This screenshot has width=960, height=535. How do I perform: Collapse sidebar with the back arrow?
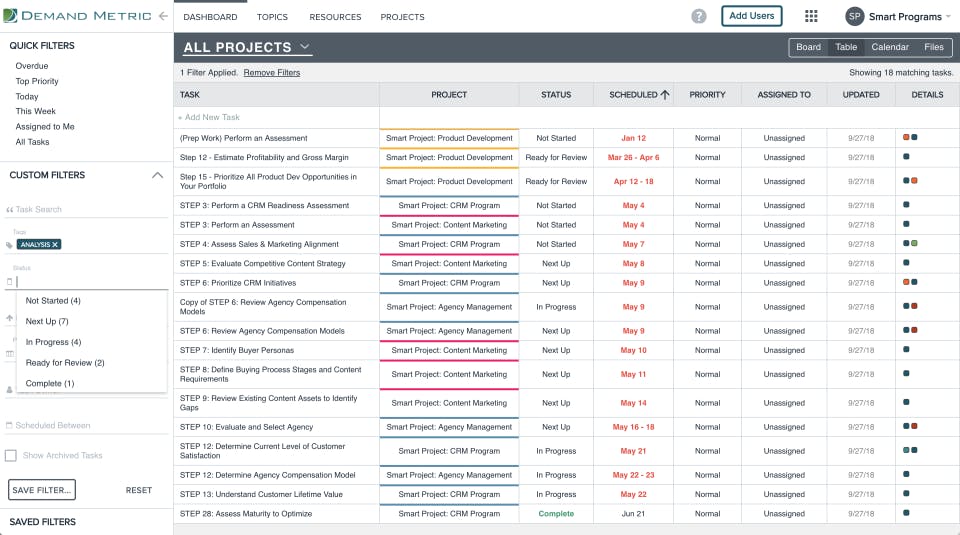pos(163,16)
